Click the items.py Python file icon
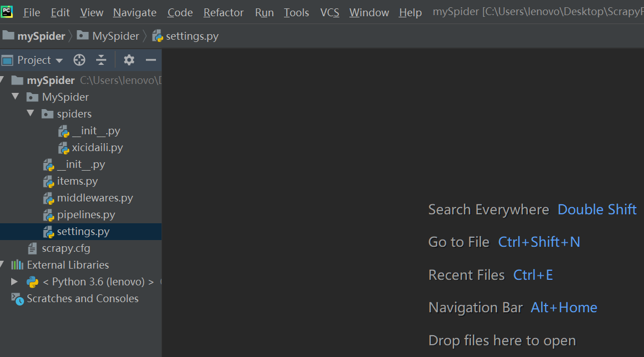 click(x=49, y=182)
